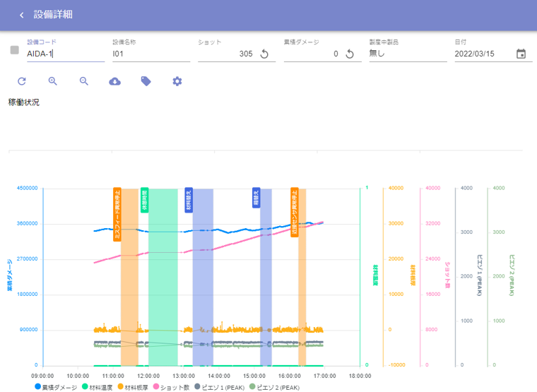This screenshot has height=392, width=537.
Task: Toggle ショット数 series in legend
Action: pyautogui.click(x=170, y=387)
